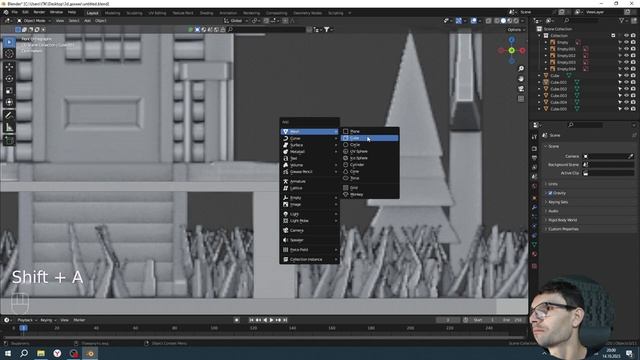640x360 pixels.
Task: Choose Monkey in Mesh submenu
Action: pos(370,195)
